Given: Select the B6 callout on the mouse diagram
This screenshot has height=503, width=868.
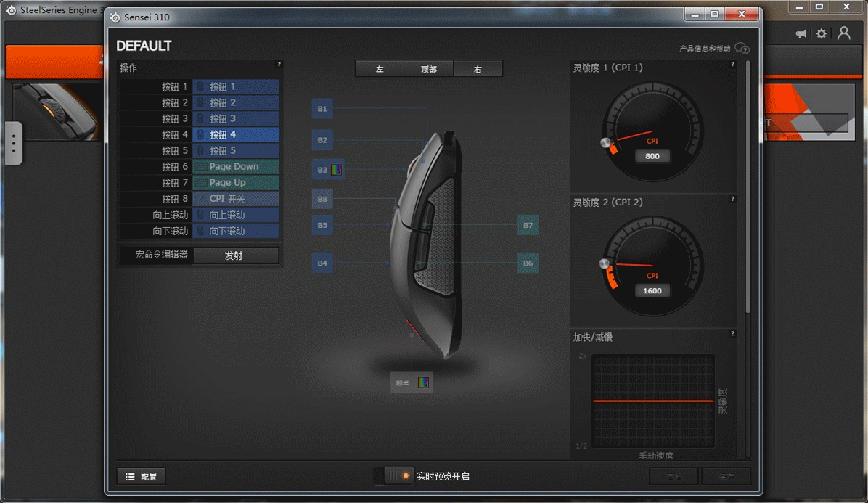Looking at the screenshot, I should point(528,263).
